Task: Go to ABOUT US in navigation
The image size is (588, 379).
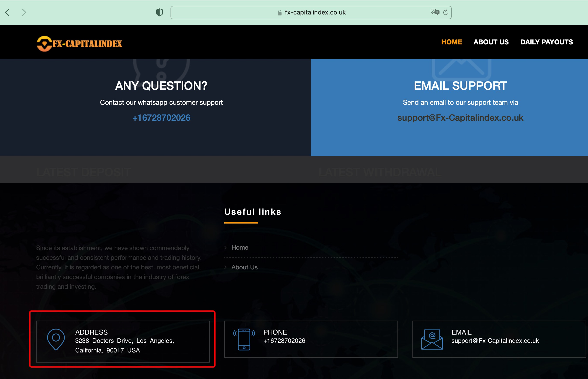Action: tap(491, 42)
